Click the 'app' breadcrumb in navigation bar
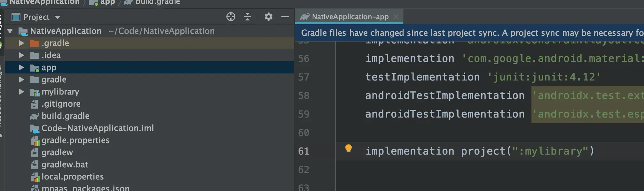This screenshot has width=644, height=191. pos(107,2)
